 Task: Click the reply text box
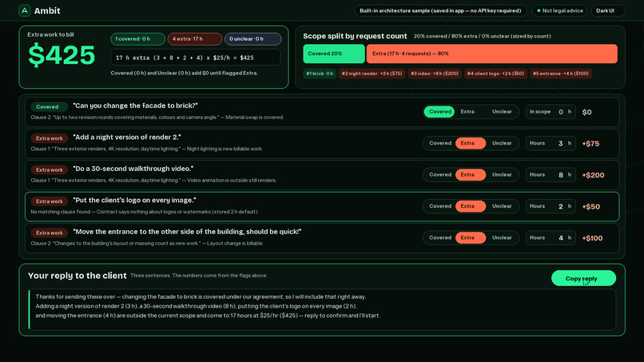322,309
